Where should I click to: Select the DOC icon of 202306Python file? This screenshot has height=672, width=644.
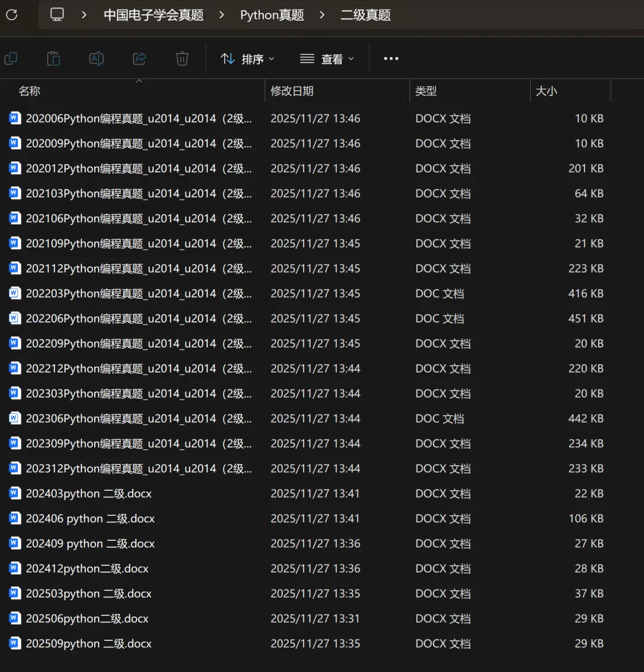(15, 418)
